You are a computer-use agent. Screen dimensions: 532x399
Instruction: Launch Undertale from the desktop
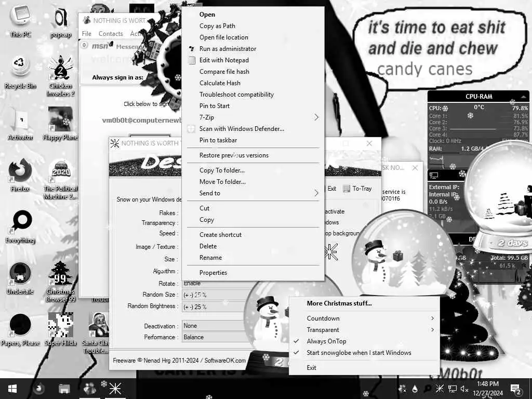[20, 278]
